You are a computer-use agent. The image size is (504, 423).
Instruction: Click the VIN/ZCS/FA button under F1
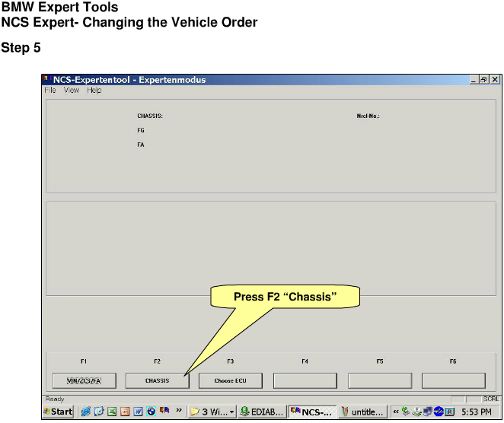tap(85, 380)
